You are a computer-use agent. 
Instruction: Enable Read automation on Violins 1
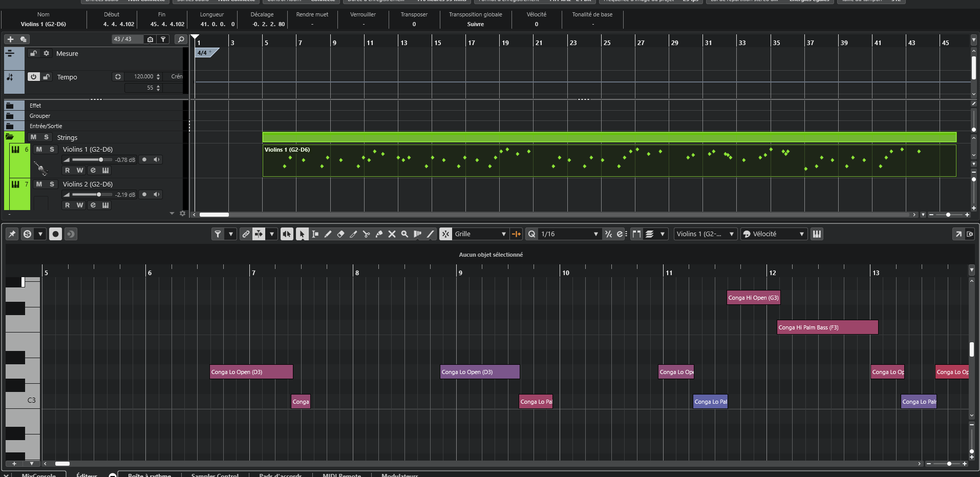pyautogui.click(x=67, y=171)
